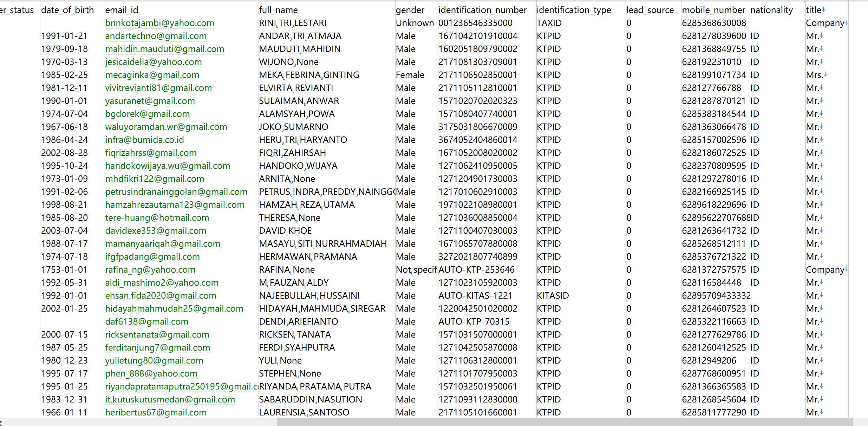Image resolution: width=868 pixels, height=426 pixels.
Task: Click mobile number 62812949206
Action: tap(709, 361)
